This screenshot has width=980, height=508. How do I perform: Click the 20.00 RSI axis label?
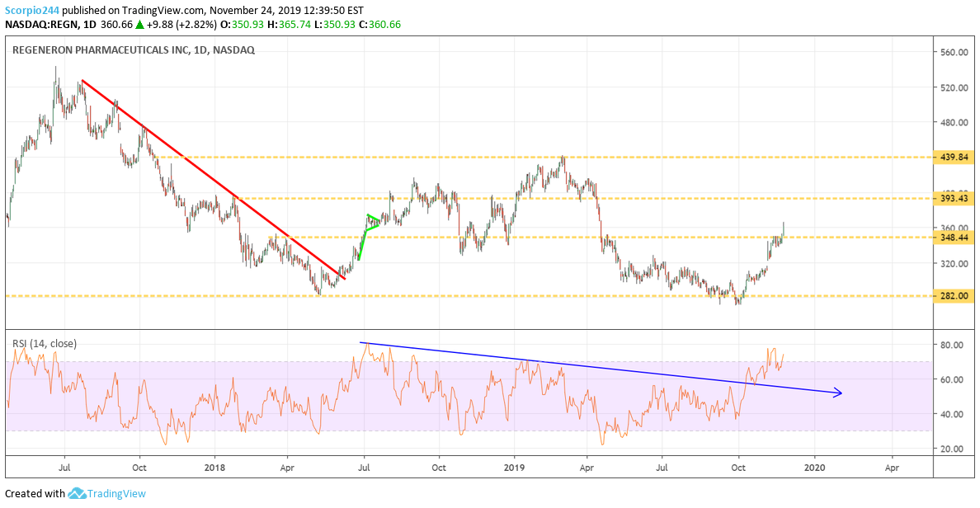point(951,449)
